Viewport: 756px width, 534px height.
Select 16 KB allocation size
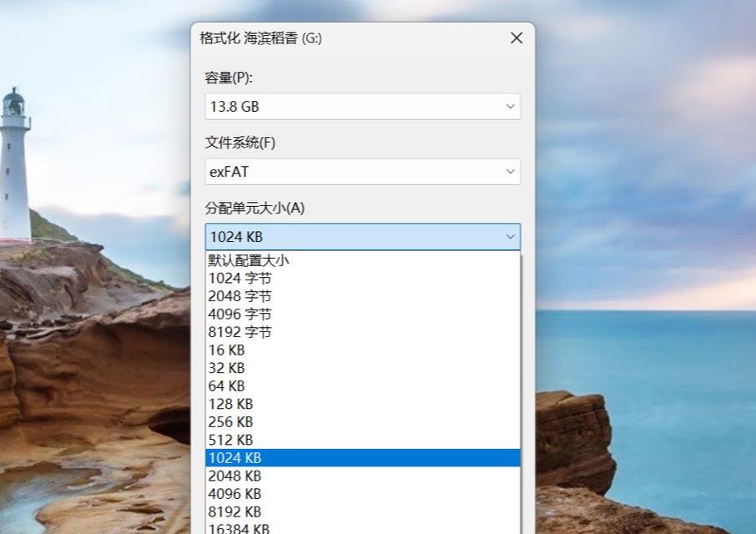[x=363, y=350]
